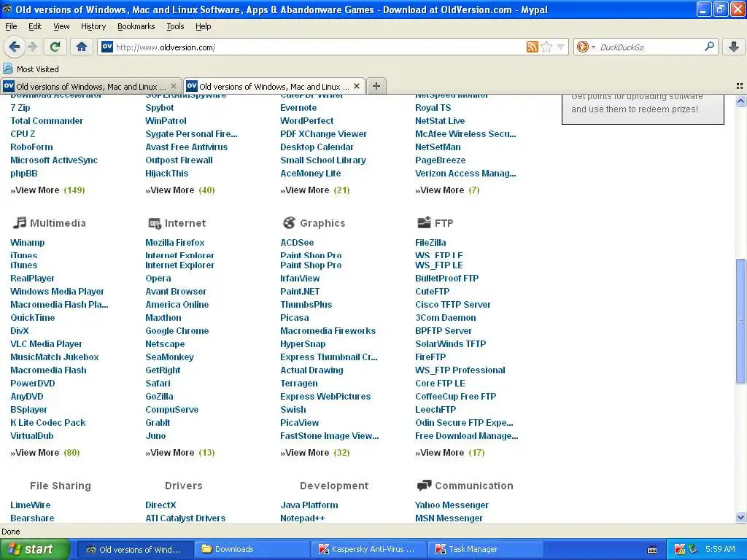Image resolution: width=747 pixels, height=560 pixels.
Task: Open the File menu
Action: click(x=11, y=26)
